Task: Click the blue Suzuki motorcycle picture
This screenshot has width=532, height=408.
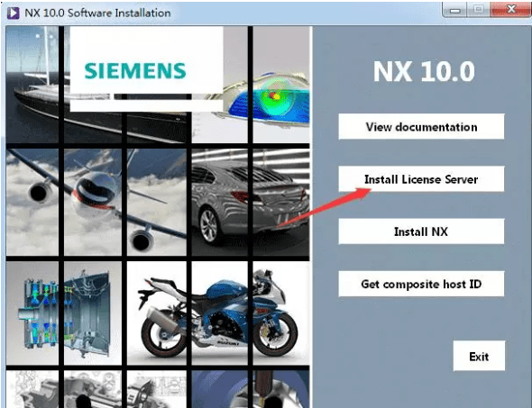Action: pos(218,313)
